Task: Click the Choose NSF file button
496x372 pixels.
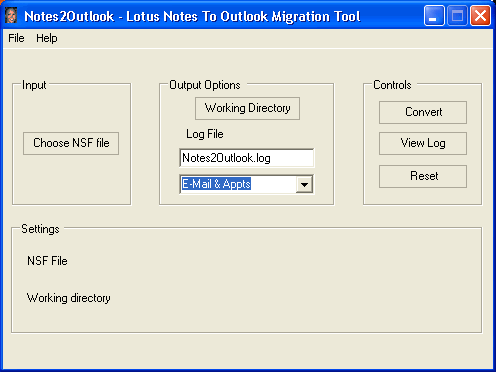Action: click(x=71, y=143)
